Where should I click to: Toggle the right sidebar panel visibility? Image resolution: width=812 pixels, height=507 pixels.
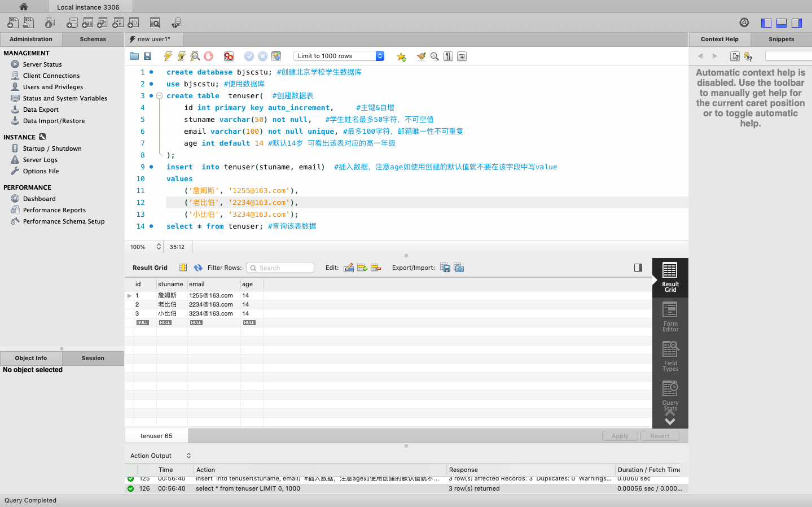(797, 23)
